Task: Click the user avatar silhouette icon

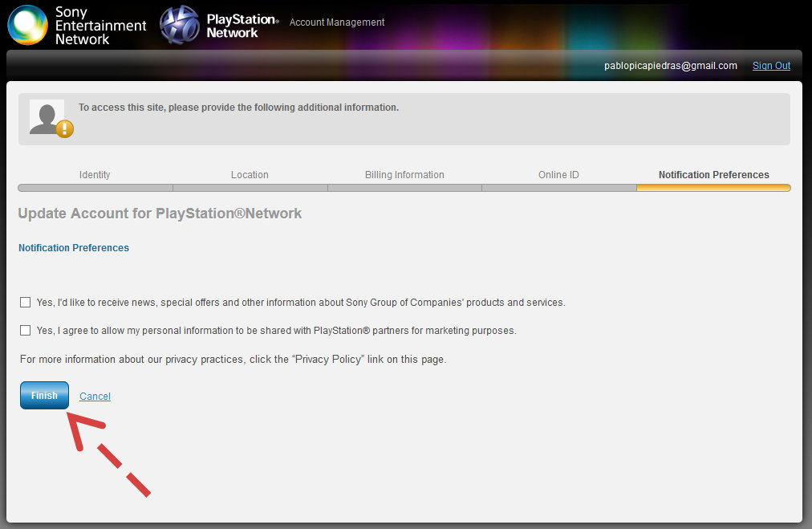Action: [47, 117]
